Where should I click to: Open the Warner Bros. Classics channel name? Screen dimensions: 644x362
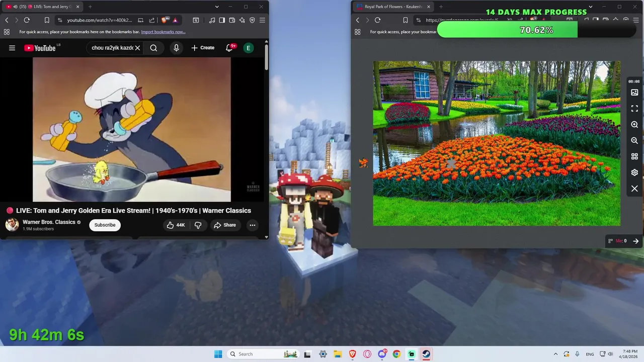(x=49, y=222)
